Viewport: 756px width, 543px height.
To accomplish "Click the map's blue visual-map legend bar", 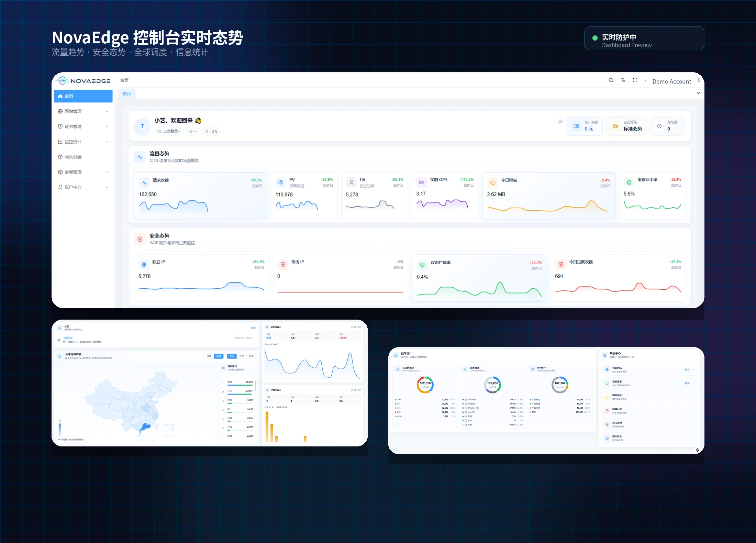I will tap(59, 430).
